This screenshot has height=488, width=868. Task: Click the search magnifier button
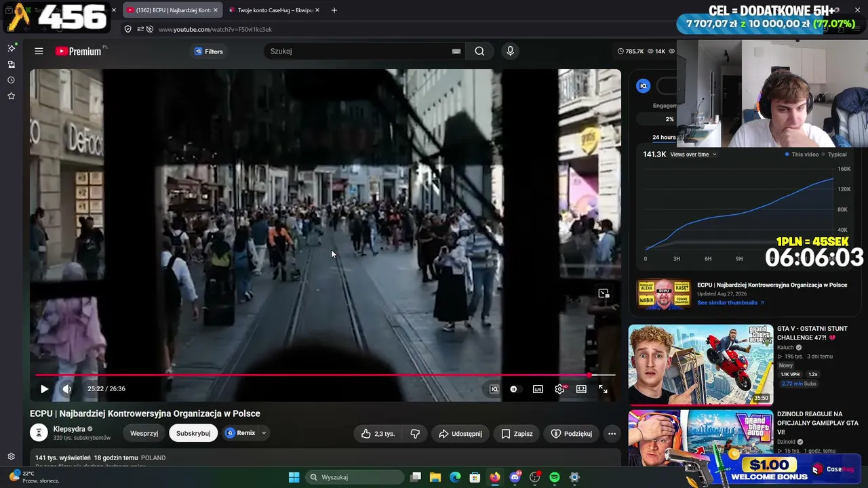point(479,51)
